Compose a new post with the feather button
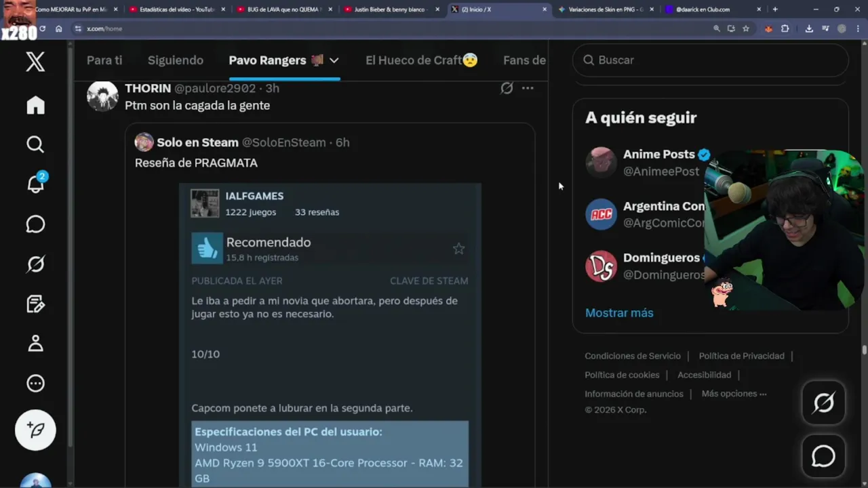 point(35,430)
